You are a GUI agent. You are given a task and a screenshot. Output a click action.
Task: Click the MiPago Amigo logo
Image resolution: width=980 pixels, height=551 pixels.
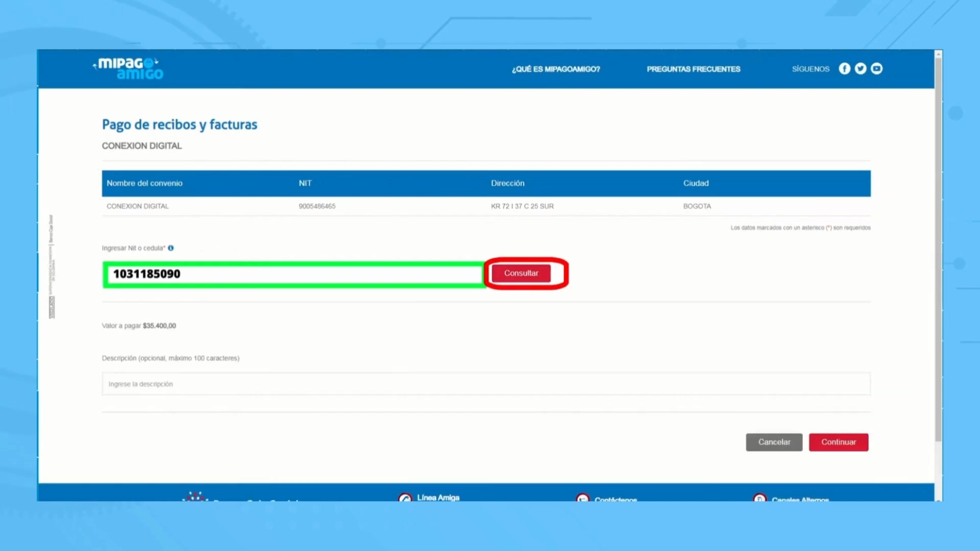pyautogui.click(x=128, y=69)
